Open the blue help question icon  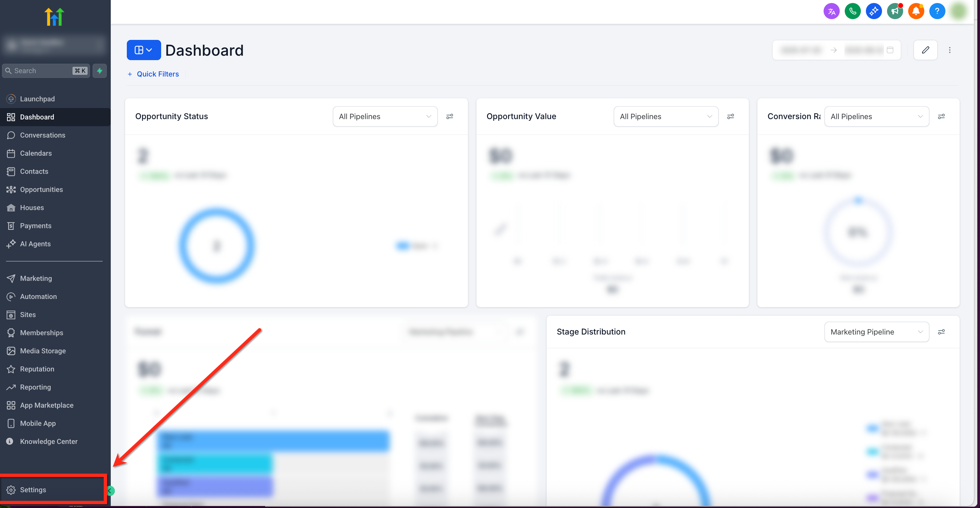tap(937, 11)
